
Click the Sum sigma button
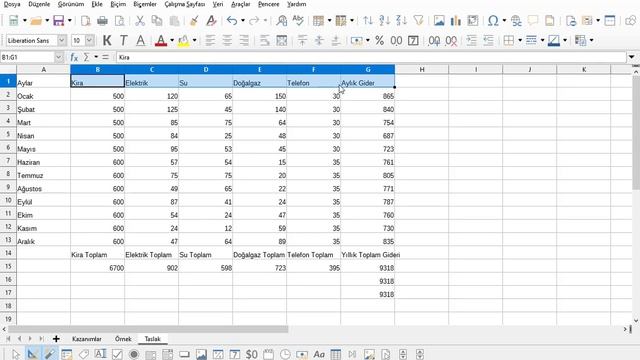pyautogui.click(x=86, y=57)
